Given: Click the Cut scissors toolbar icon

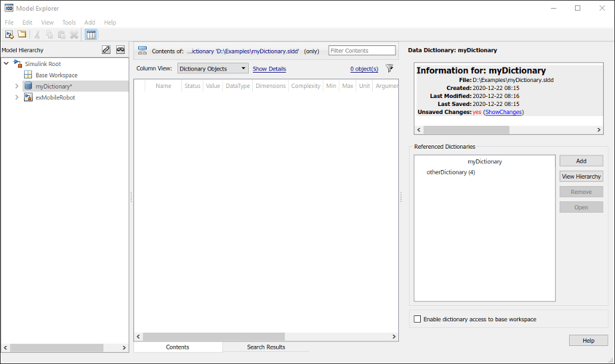Looking at the screenshot, I should tap(37, 35).
